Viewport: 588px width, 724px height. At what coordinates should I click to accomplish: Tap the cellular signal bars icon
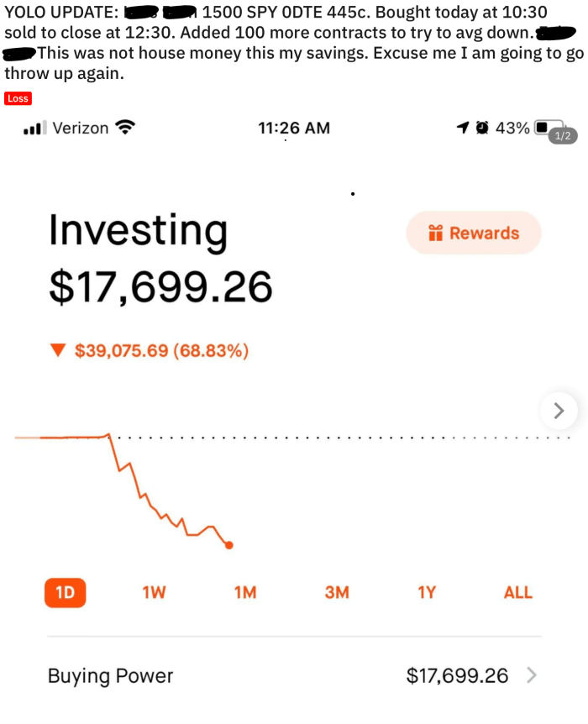pyautogui.click(x=33, y=129)
